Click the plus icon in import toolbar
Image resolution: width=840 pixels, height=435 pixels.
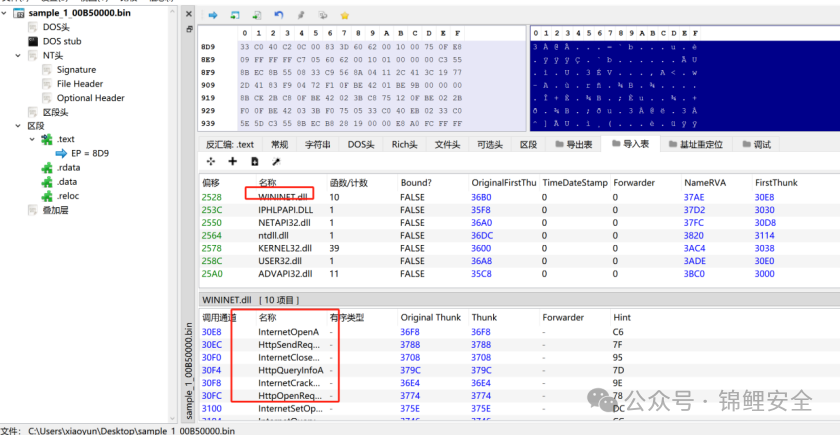(x=232, y=161)
